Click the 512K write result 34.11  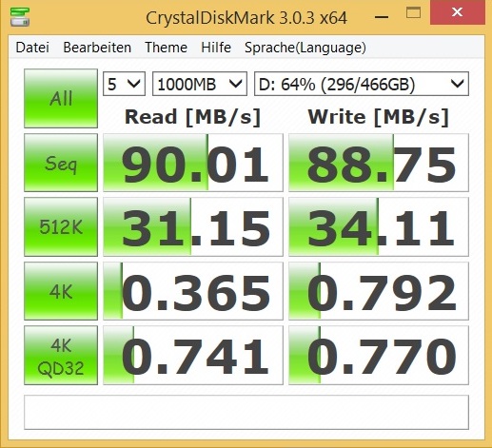point(379,226)
